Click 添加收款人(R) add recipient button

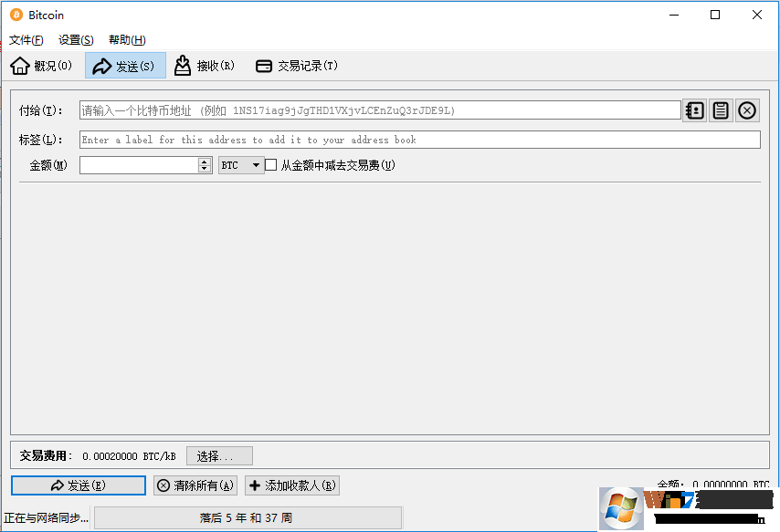(292, 485)
